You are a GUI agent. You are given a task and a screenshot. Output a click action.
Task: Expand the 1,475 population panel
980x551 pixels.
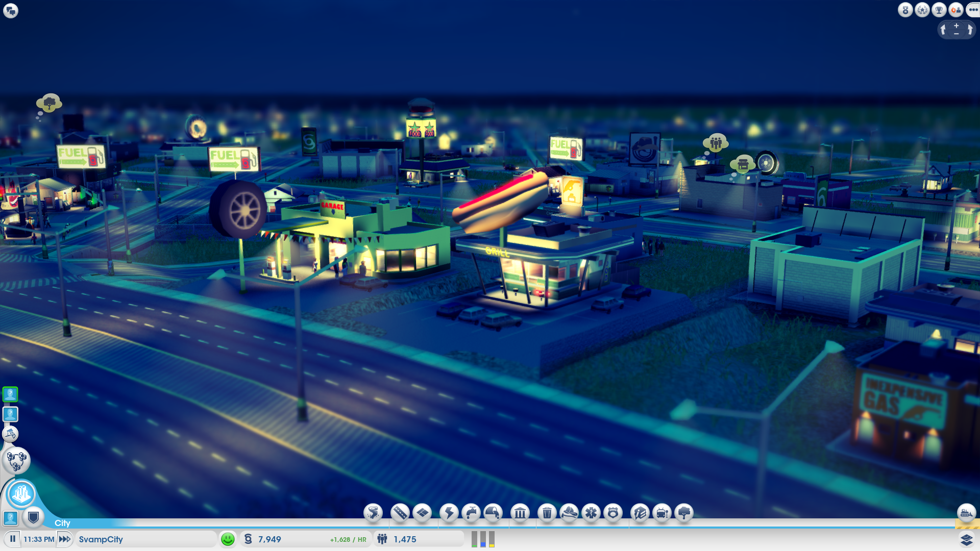click(405, 539)
